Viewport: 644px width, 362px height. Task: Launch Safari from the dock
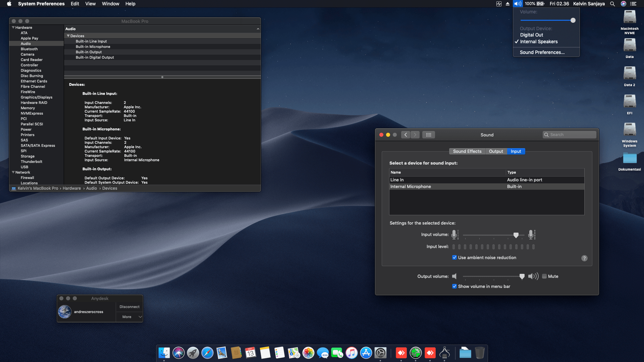(x=207, y=353)
